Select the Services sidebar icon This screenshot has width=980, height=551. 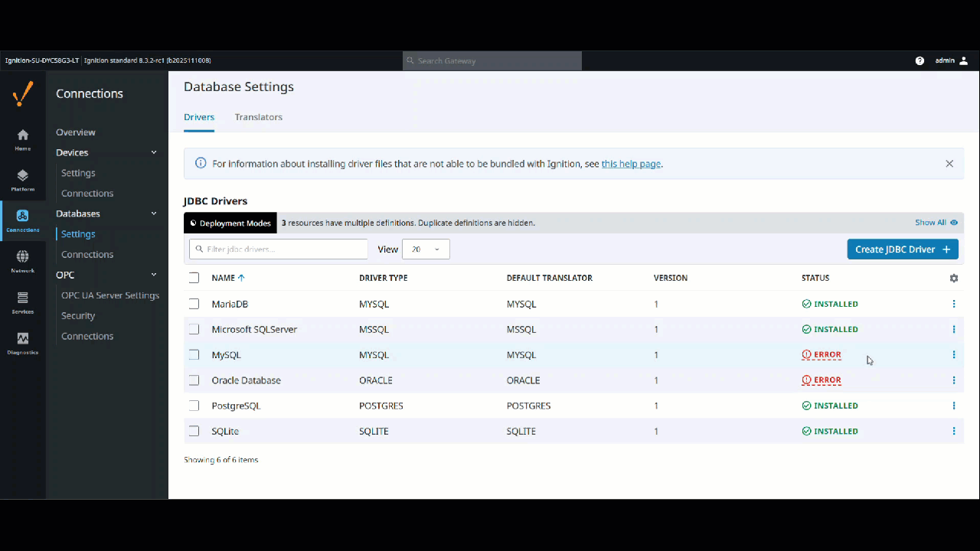click(x=22, y=302)
